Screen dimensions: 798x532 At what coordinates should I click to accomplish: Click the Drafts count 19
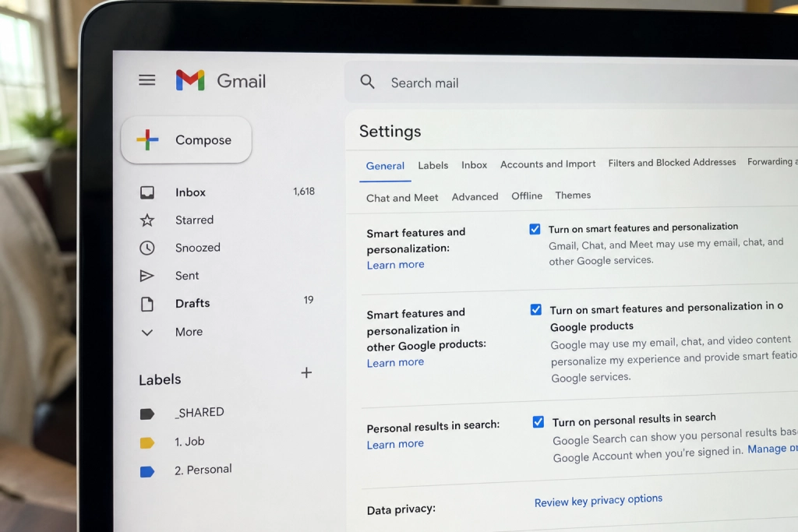point(309,300)
